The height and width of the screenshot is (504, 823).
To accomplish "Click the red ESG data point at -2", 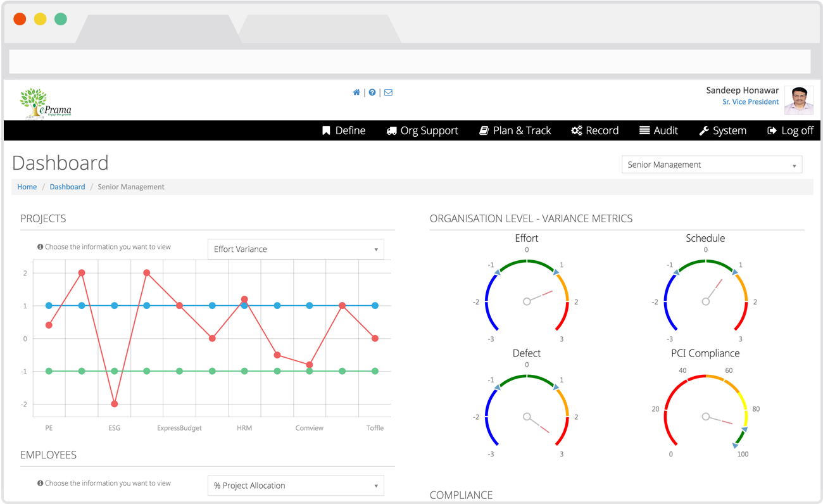I will tap(115, 404).
